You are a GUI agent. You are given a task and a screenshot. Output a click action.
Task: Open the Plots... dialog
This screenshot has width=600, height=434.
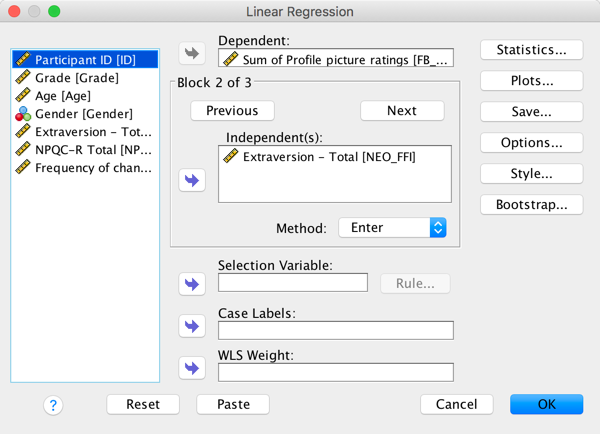[532, 81]
